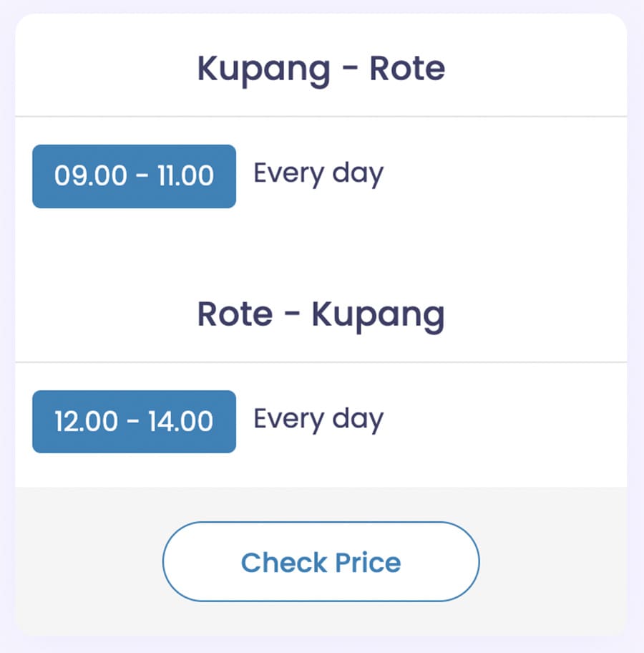This screenshot has width=644, height=653.
Task: Click the word 'Check' on the price button
Action: coord(284,563)
